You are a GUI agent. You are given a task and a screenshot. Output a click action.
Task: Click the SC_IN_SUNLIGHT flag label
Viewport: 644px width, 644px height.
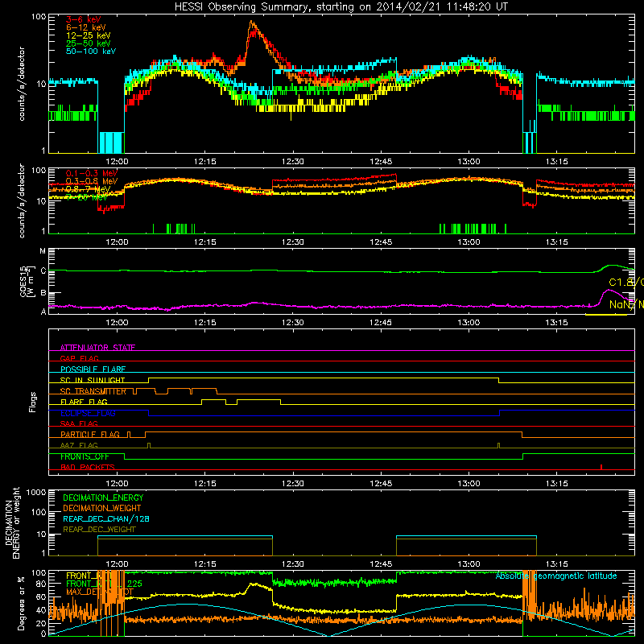coord(93,380)
